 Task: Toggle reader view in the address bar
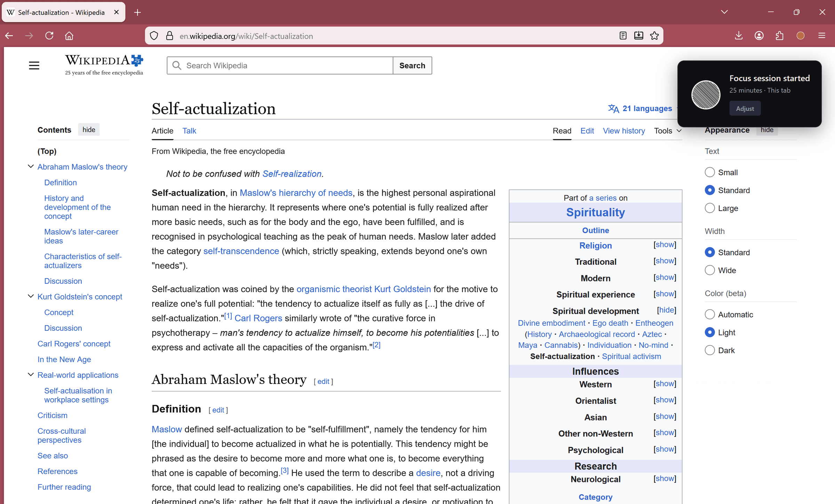(x=623, y=35)
